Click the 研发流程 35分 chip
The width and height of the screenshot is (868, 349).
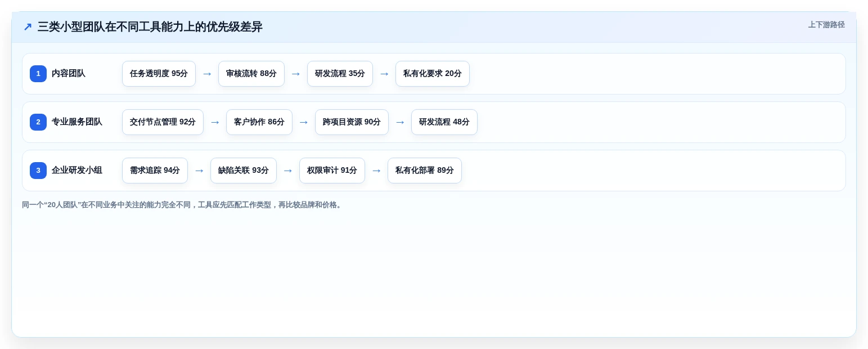(x=340, y=74)
